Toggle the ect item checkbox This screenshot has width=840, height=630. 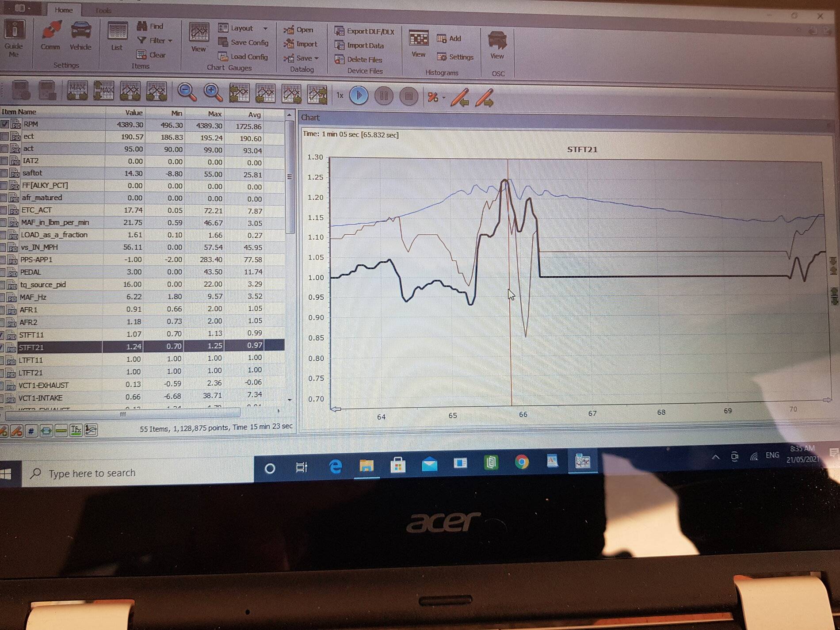pos(4,137)
